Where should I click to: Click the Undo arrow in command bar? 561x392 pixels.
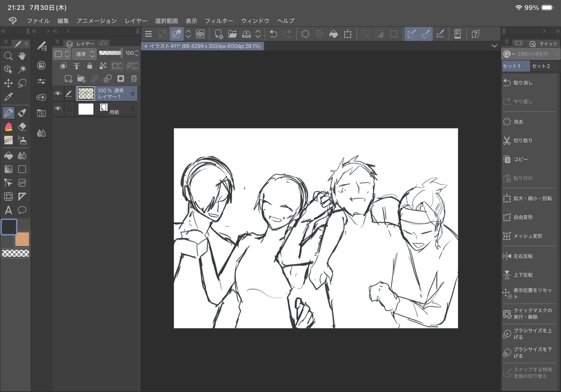pyautogui.click(x=273, y=34)
